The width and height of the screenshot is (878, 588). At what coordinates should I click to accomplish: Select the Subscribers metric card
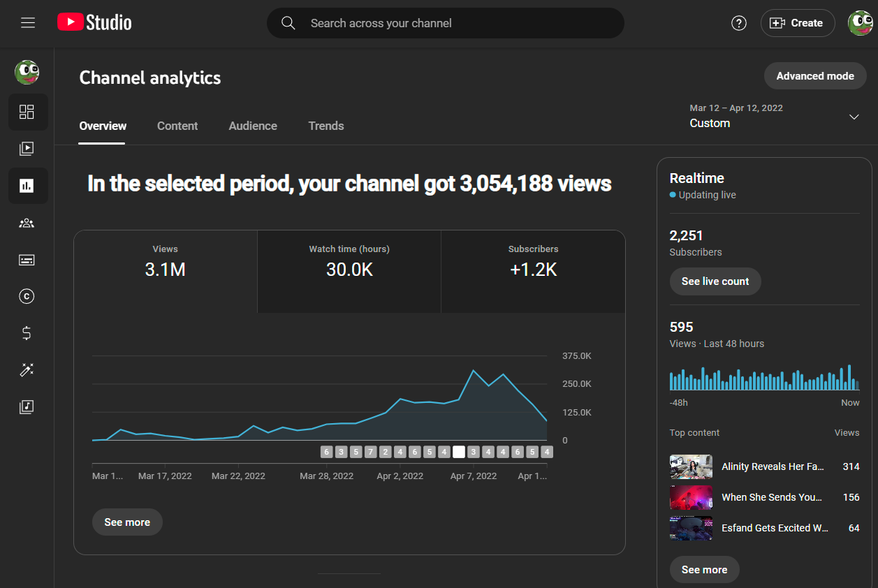(533, 271)
